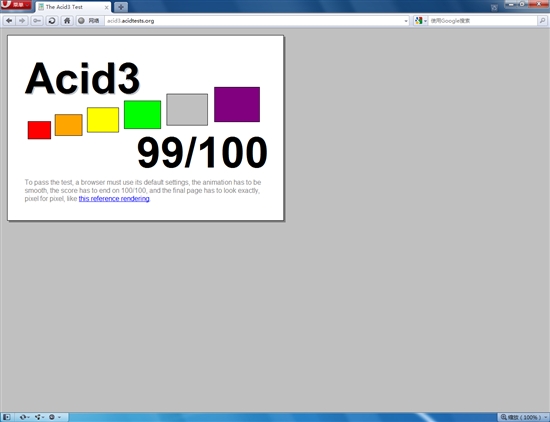Click the Acid3 tab favicon
The width and height of the screenshot is (550, 422).
(x=41, y=7)
